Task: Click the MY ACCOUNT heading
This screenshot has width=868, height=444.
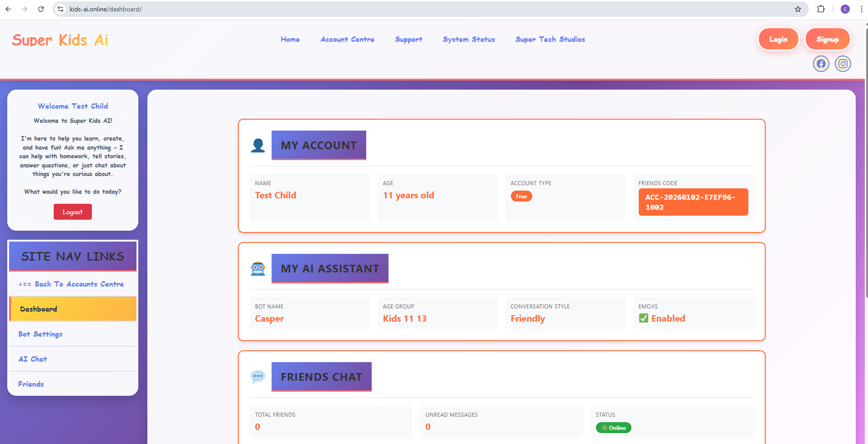Action: click(319, 146)
